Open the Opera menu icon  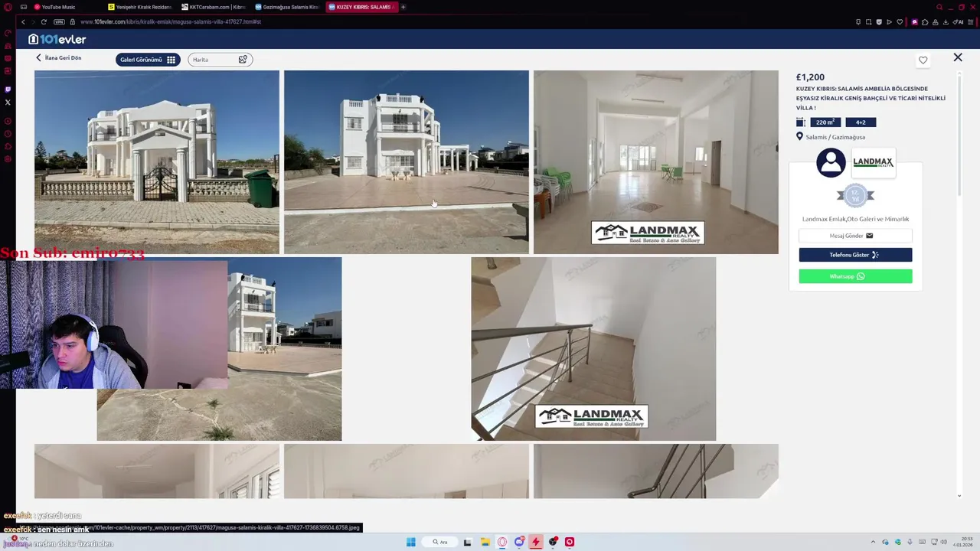8,7
